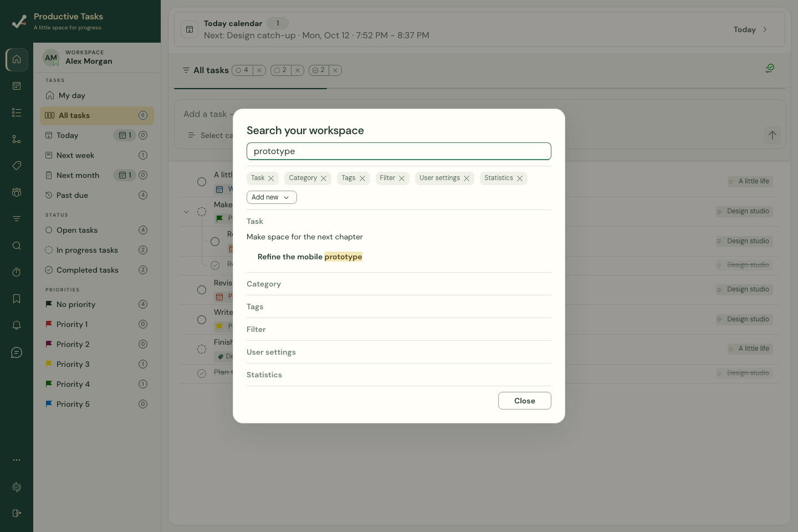The height and width of the screenshot is (532, 798).
Task: Open the tag icon in left rail
Action: (17, 166)
